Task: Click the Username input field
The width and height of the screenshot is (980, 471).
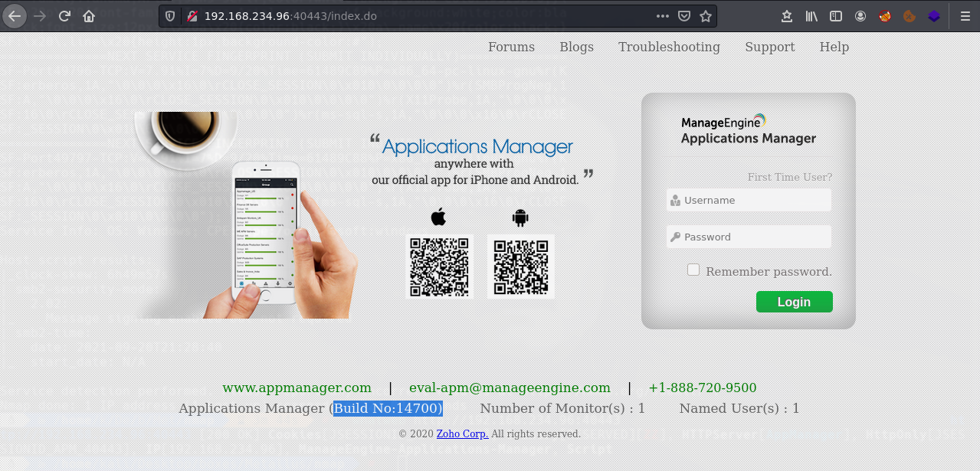Action: click(x=749, y=200)
